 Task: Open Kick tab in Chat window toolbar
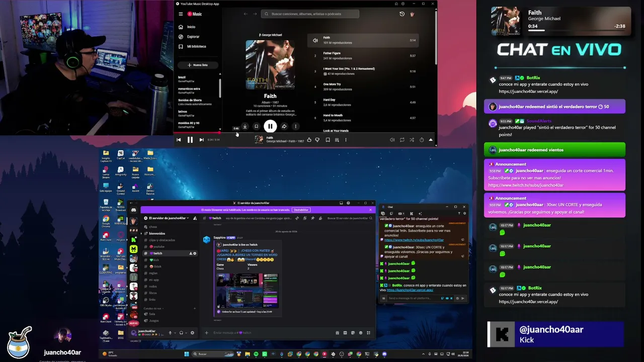coord(412,214)
